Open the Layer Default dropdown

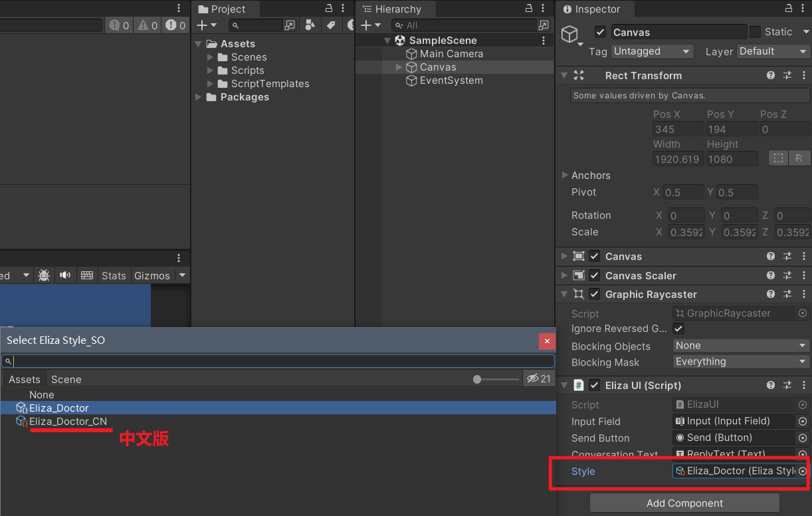point(773,51)
